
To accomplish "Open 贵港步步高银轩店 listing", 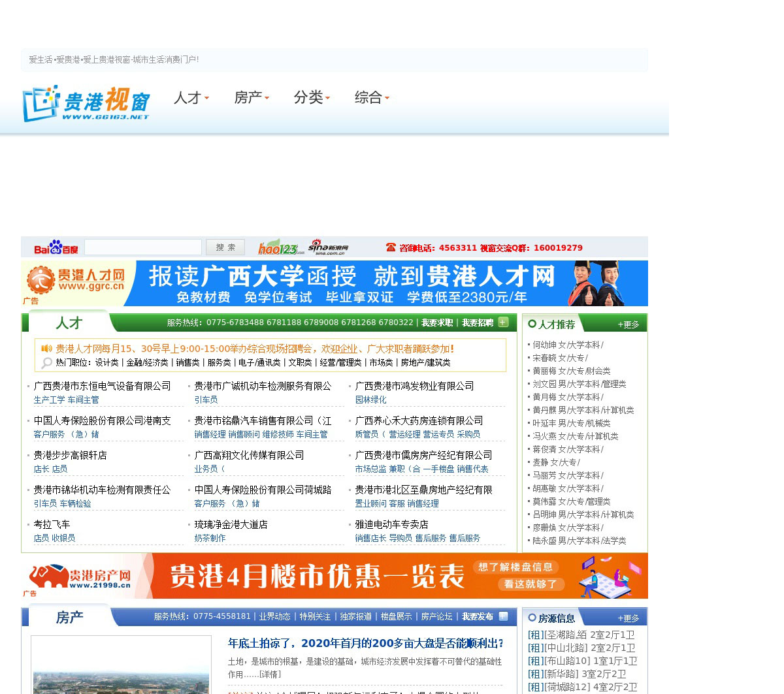I will 70,456.
